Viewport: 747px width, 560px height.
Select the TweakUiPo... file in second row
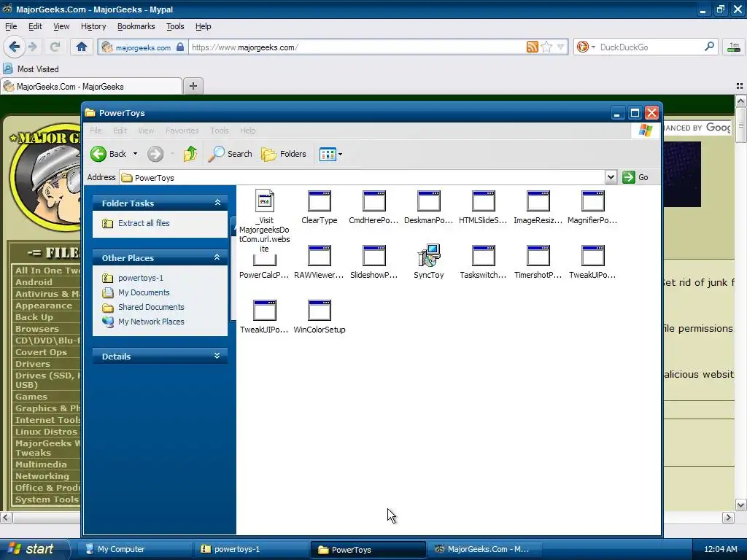click(593, 256)
